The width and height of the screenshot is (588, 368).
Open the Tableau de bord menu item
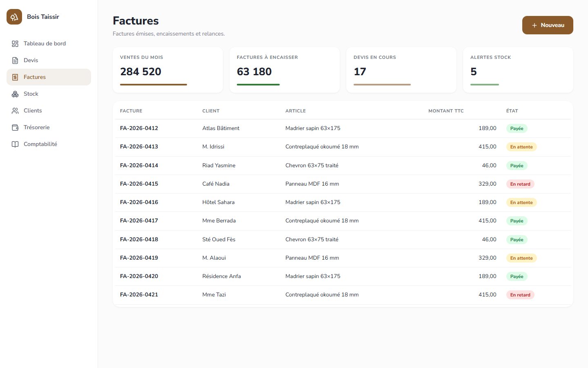coord(49,44)
